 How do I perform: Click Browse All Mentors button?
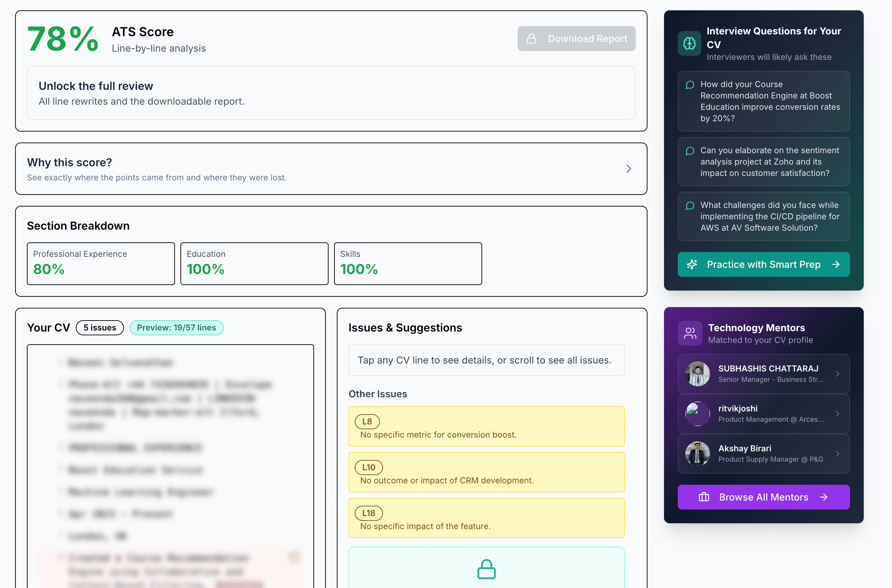click(763, 497)
